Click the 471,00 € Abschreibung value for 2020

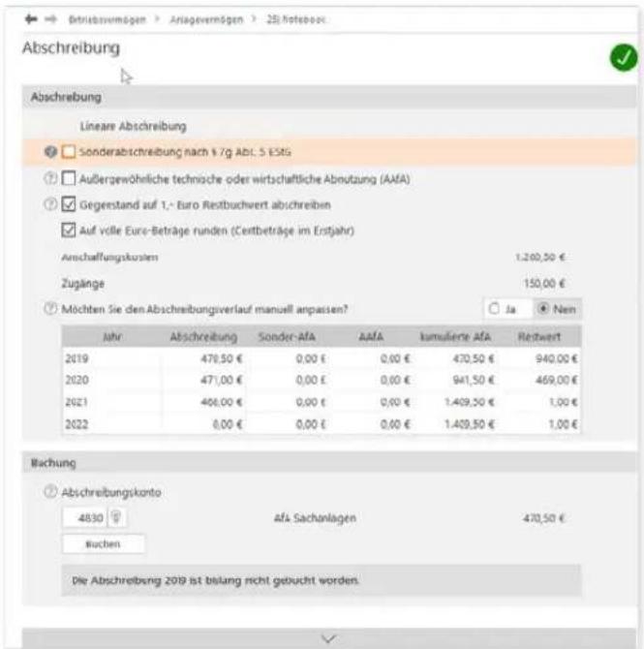[222, 380]
